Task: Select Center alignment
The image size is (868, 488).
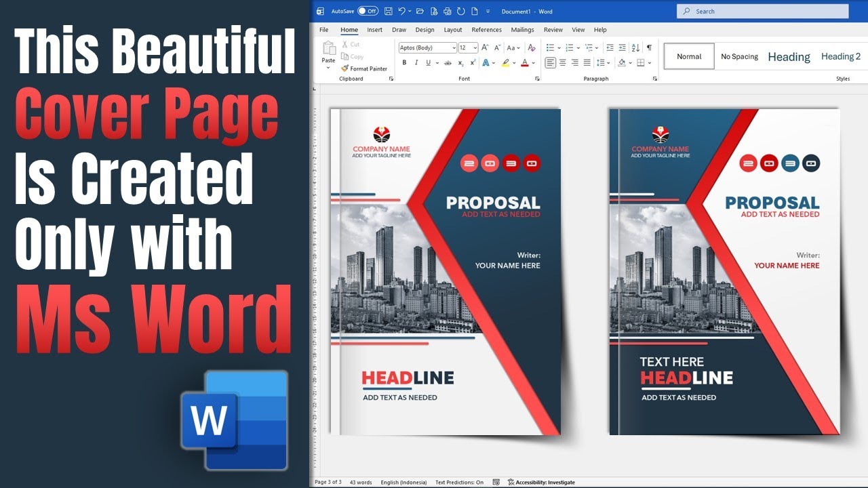Action: coord(563,62)
